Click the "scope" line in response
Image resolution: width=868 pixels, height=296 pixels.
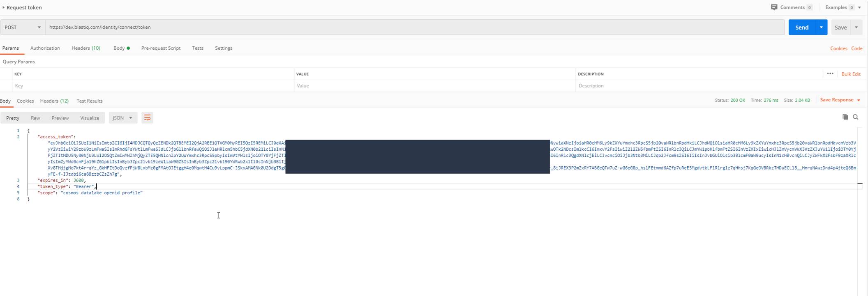point(90,193)
